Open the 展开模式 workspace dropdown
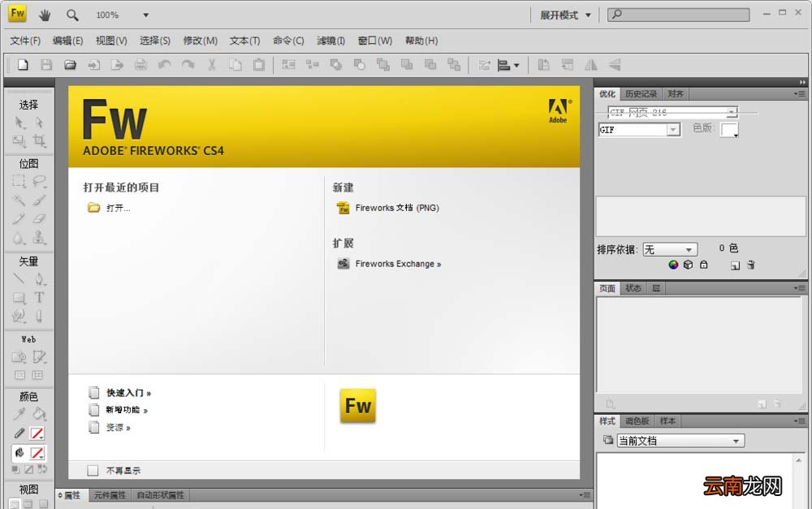Screen dimensions: 812x509 click(x=566, y=15)
